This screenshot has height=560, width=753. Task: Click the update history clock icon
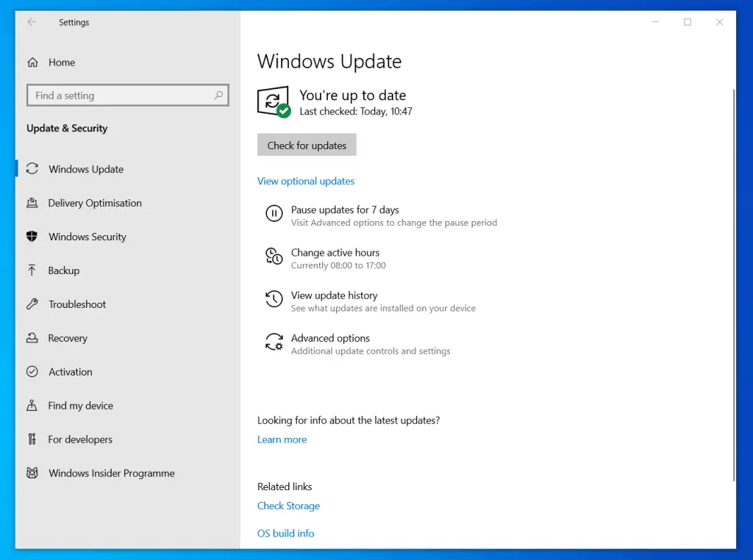pyautogui.click(x=274, y=299)
